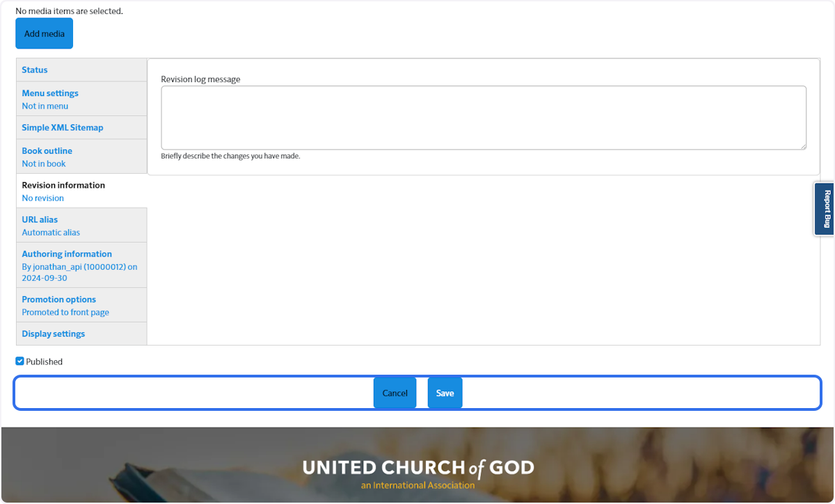Screen dimensions: 835x504
Task: Uncheck the Published checkbox
Action: (19, 361)
